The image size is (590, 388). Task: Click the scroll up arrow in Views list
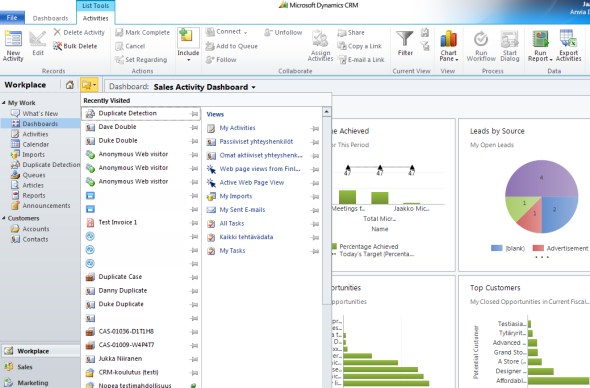(326, 112)
